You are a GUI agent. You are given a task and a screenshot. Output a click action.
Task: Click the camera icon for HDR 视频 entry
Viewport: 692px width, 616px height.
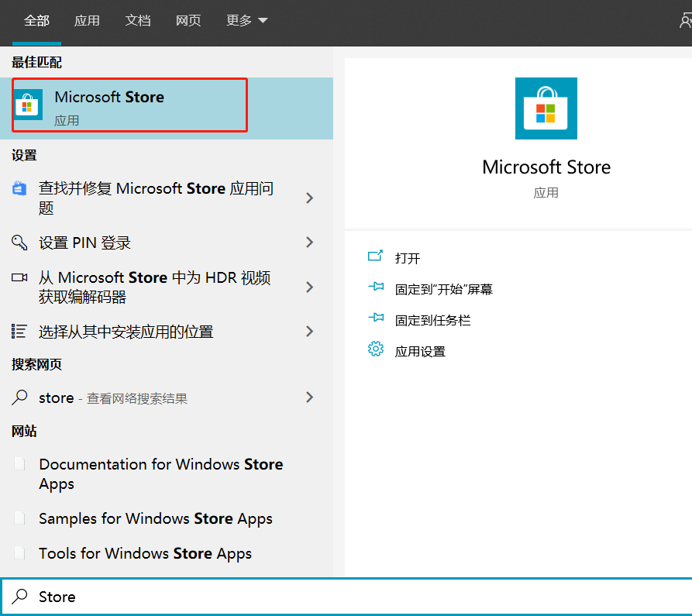coord(19,277)
